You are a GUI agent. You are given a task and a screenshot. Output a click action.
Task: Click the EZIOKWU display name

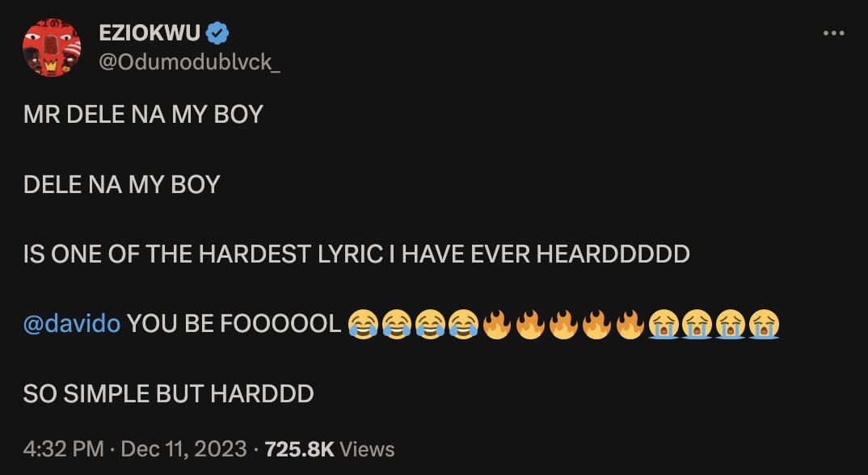click(x=150, y=33)
